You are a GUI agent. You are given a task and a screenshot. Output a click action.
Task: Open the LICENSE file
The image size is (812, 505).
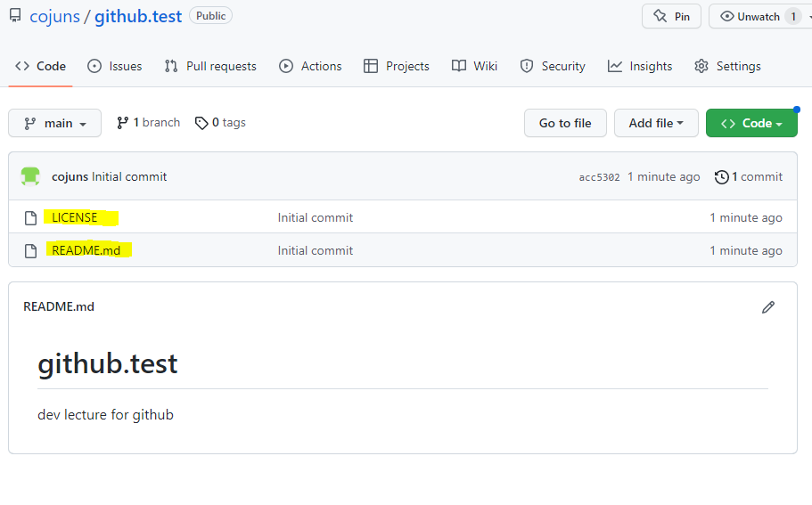pyautogui.click(x=75, y=218)
